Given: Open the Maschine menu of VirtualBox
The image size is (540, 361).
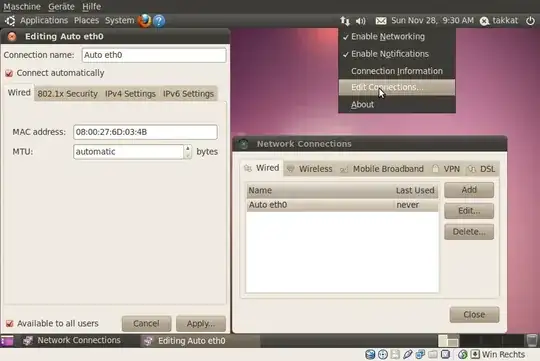Looking at the screenshot, I should pyautogui.click(x=22, y=7).
